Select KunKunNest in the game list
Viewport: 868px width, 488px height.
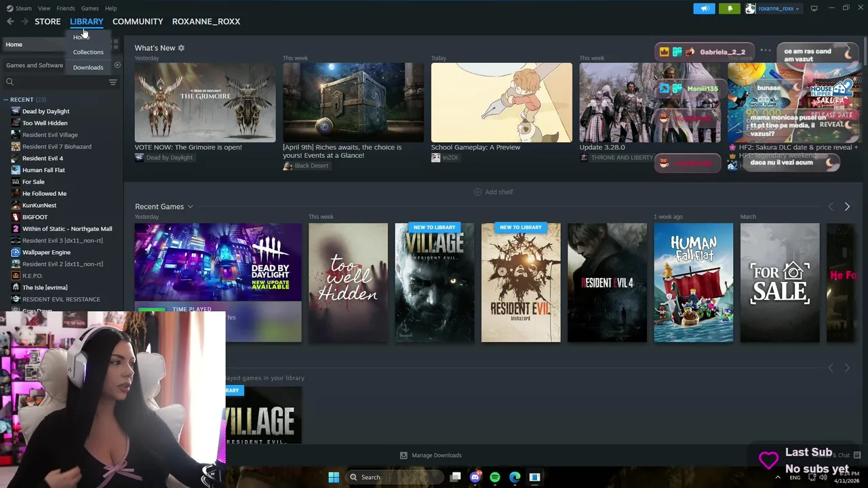pos(39,205)
